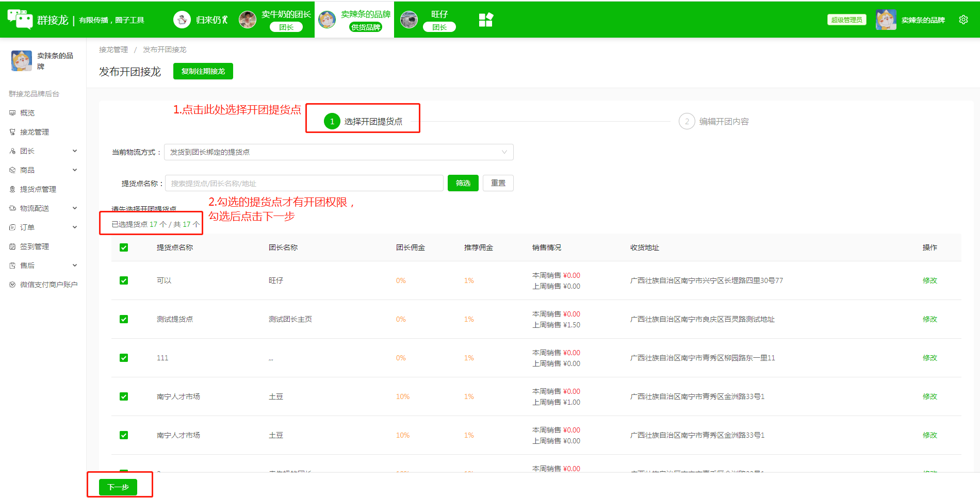Open the 旺仔 account avatar
This screenshot has height=498, width=980.
pos(409,20)
